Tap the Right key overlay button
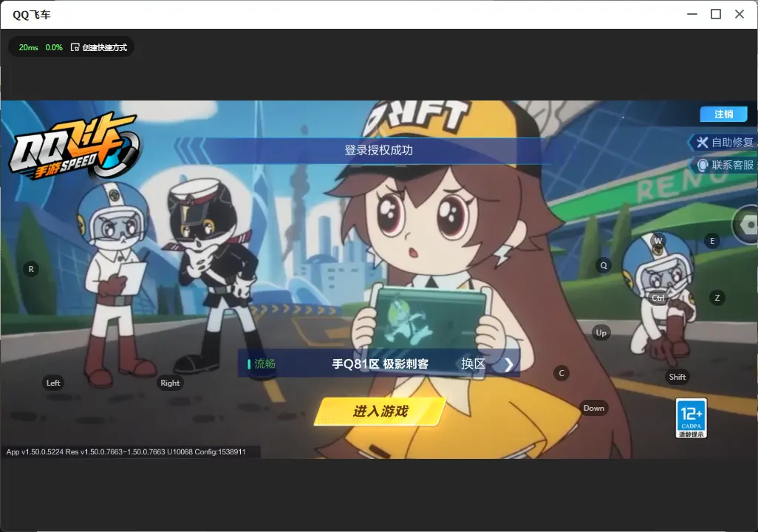Viewport: 758px width, 532px height. [170, 383]
